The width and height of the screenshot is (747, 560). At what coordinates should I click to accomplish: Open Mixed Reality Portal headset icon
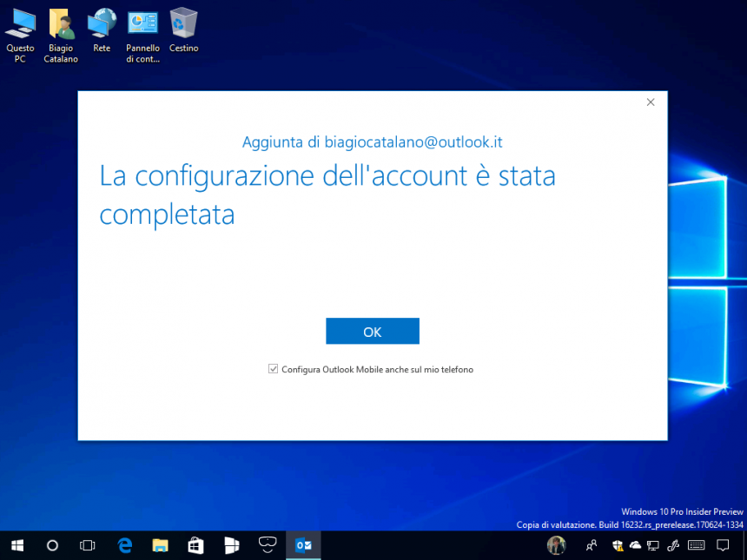tap(268, 544)
